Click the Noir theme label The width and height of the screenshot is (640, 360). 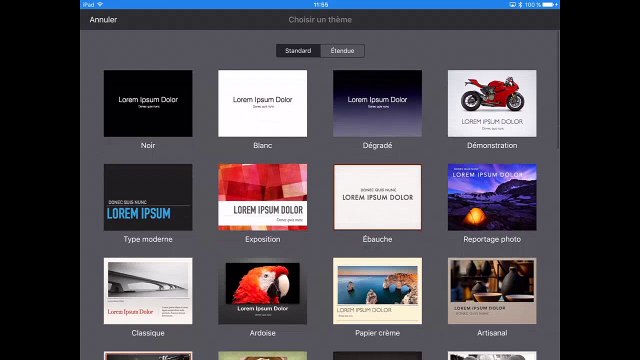[x=148, y=145]
